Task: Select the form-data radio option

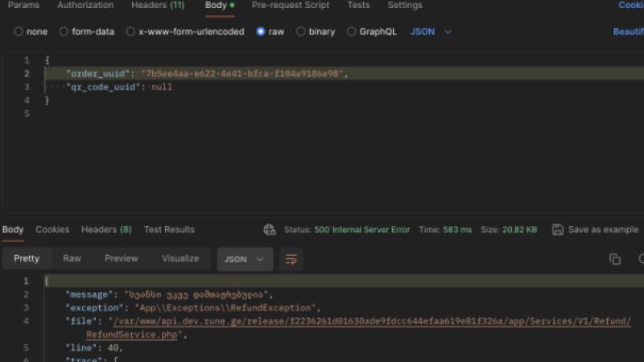Action: pos(65,31)
